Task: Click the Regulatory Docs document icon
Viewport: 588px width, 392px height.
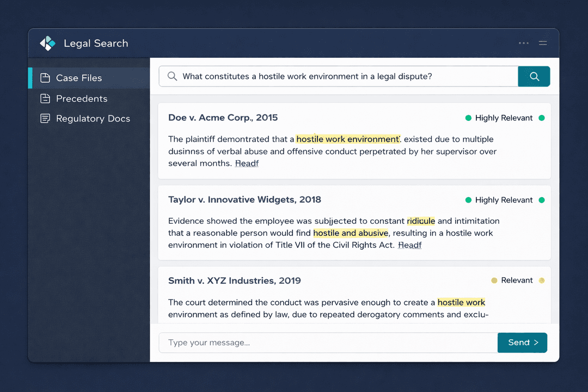Action: [x=45, y=118]
